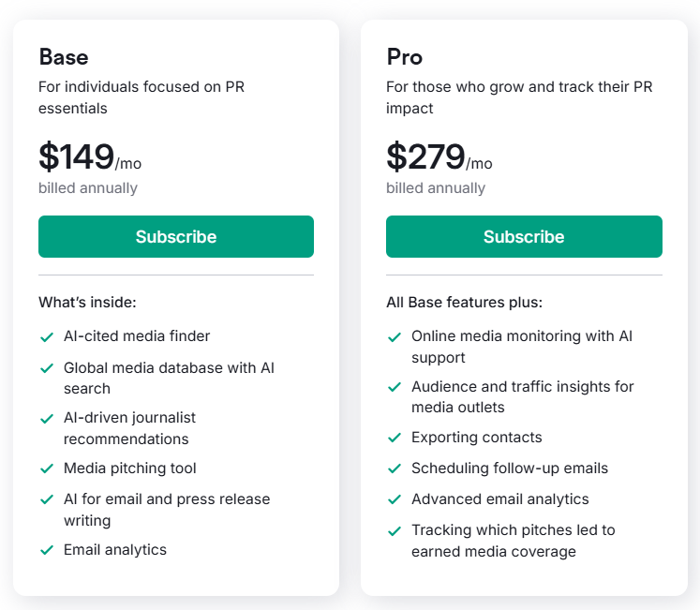Click checkmark beside AI-cited media finder
Screen dimensions: 700x610
(x=46, y=336)
